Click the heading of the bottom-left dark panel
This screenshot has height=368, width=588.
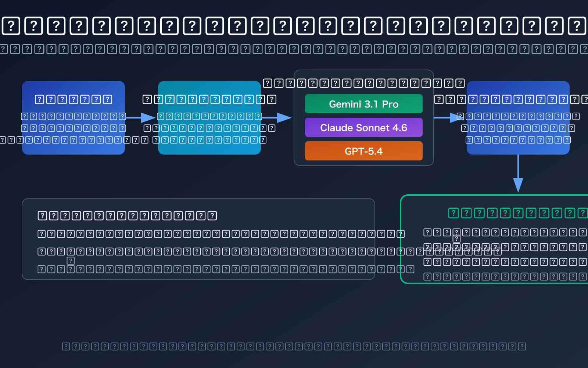(x=127, y=216)
